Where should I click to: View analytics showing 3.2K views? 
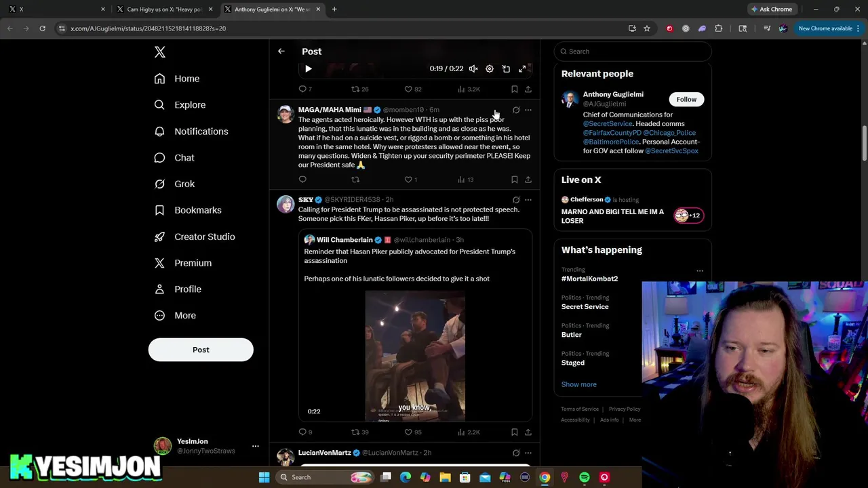click(469, 89)
